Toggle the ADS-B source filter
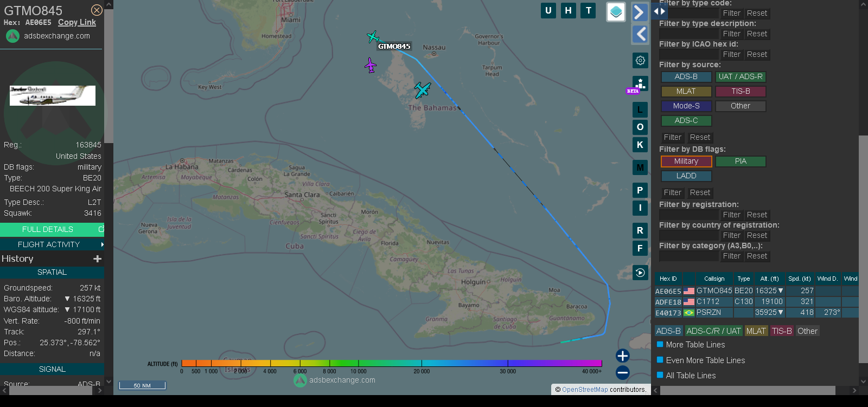 click(x=686, y=77)
